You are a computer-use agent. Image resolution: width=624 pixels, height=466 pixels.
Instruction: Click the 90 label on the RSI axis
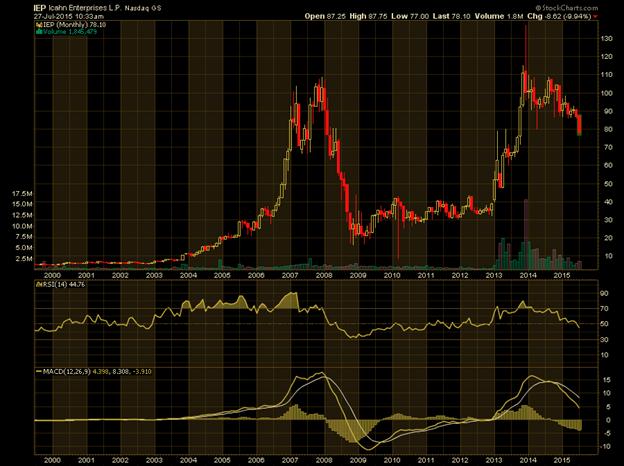pyautogui.click(x=604, y=294)
